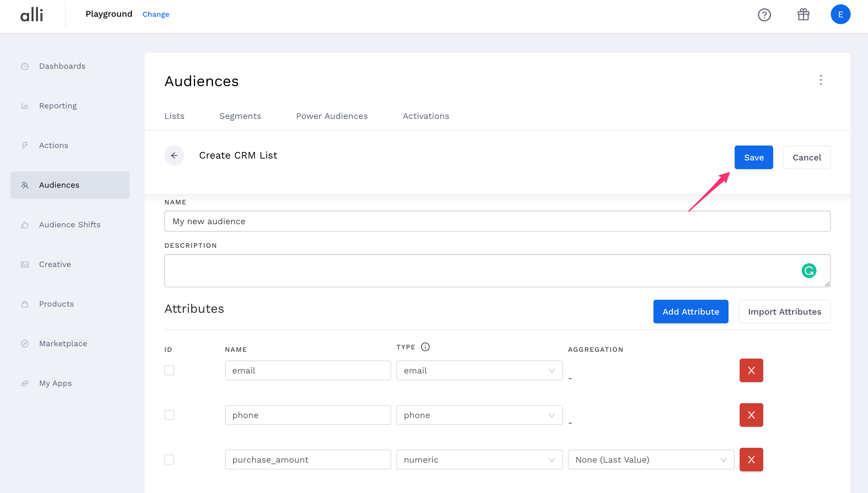Open Audience Shifts thumbs-up icon
868x493 pixels.
pos(25,225)
